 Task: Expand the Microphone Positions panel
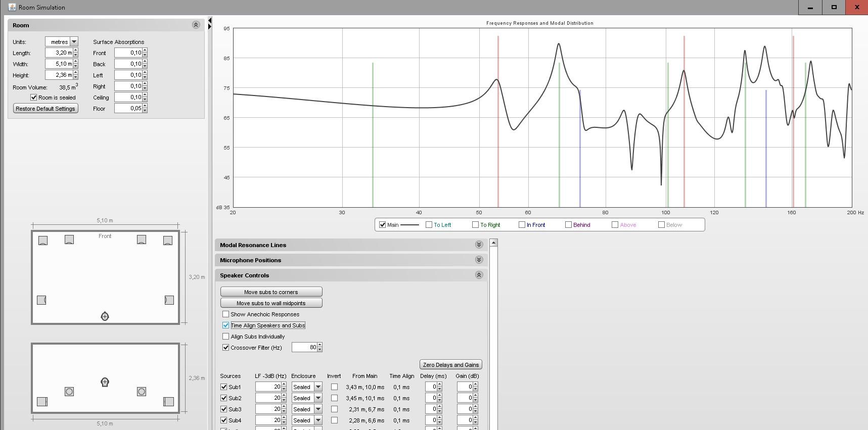(479, 260)
